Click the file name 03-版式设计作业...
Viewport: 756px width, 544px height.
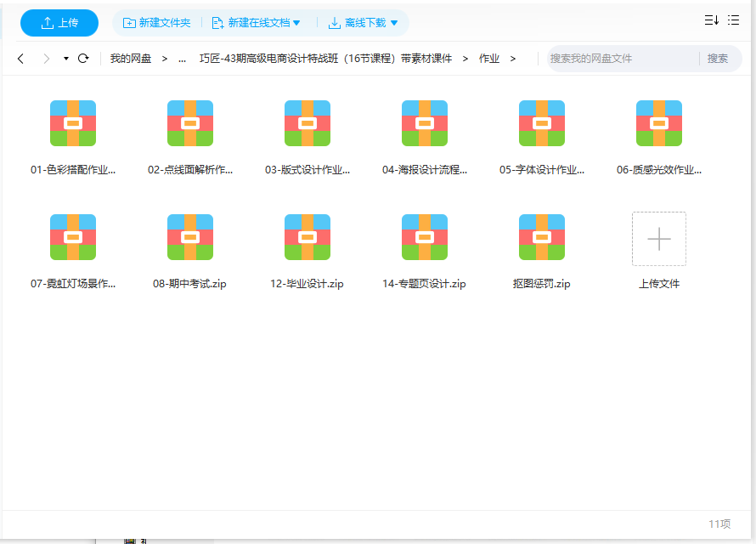tap(307, 170)
